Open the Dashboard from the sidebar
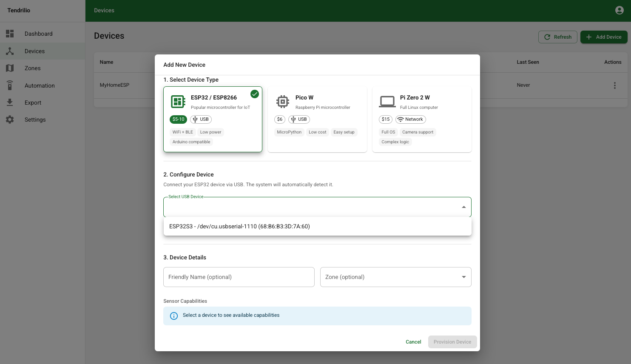This screenshot has height=364, width=631. pos(38,34)
